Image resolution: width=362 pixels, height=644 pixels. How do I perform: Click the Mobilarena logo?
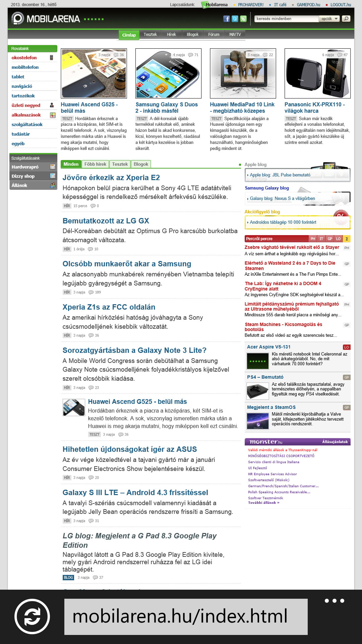tap(46, 18)
